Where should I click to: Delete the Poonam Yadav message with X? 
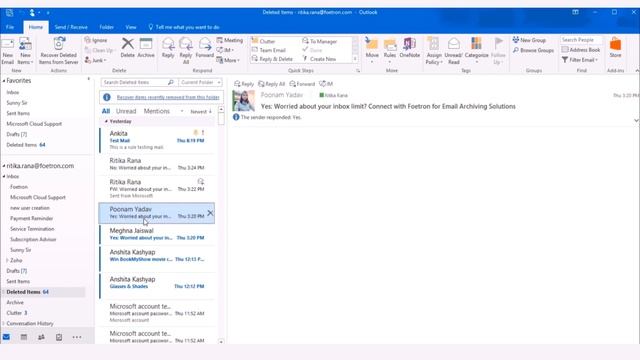210,213
